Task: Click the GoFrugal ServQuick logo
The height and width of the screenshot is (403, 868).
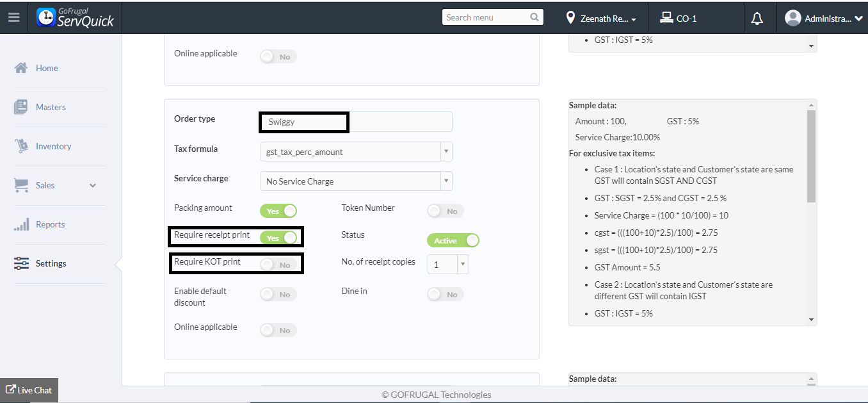Action: point(76,18)
